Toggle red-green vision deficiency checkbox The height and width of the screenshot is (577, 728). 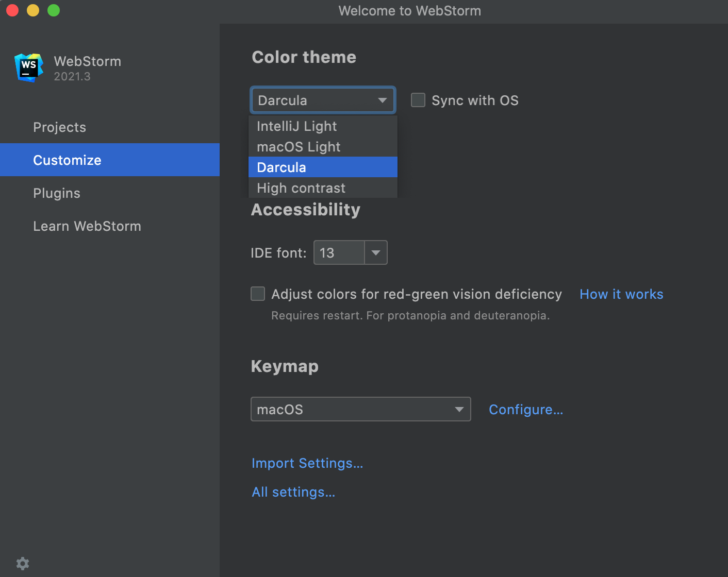coord(258,294)
